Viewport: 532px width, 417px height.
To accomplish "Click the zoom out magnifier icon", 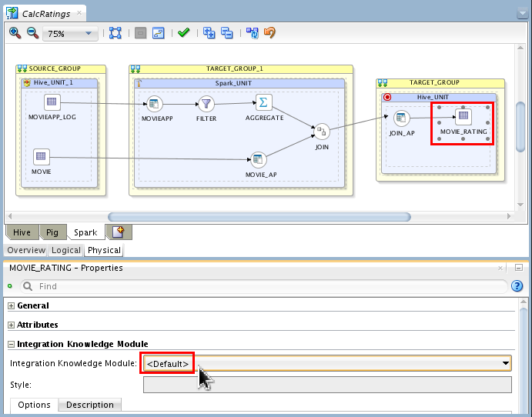I will point(32,33).
